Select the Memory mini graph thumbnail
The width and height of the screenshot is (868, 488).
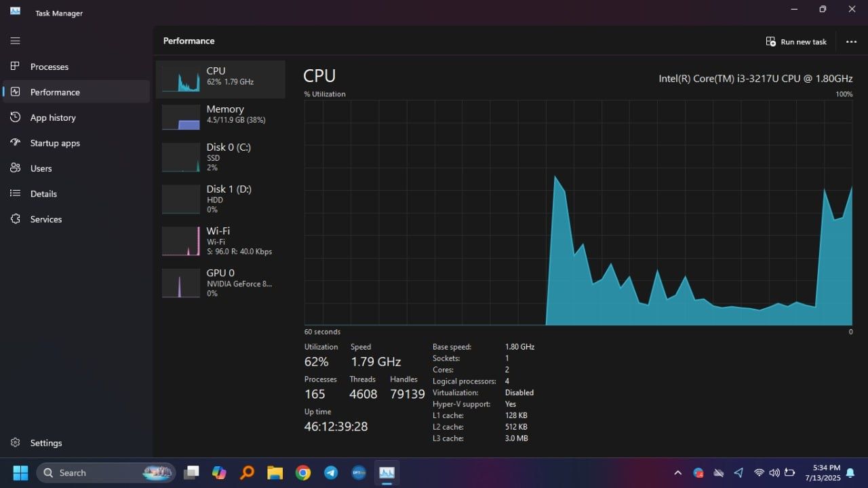(x=180, y=117)
